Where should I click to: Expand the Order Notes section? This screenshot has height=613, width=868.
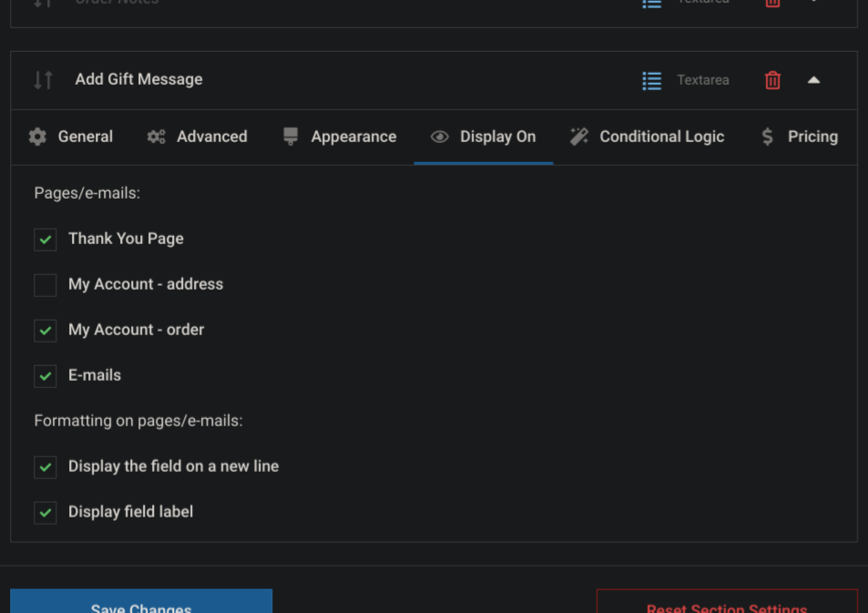click(813, 3)
